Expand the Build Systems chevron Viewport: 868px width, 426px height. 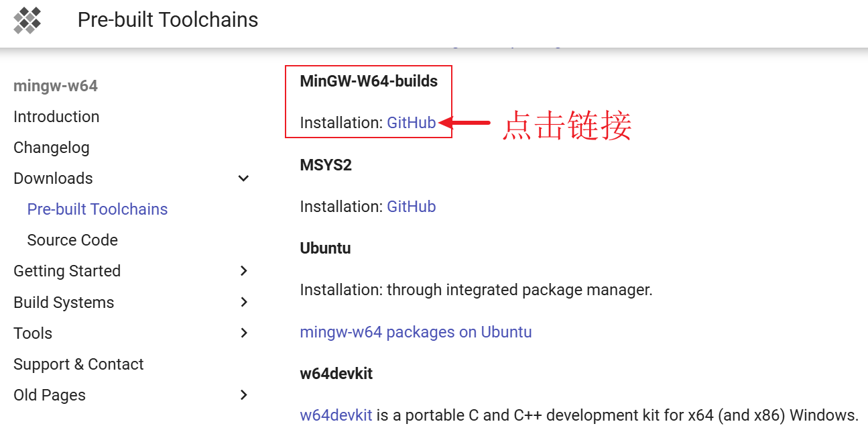[x=244, y=303]
